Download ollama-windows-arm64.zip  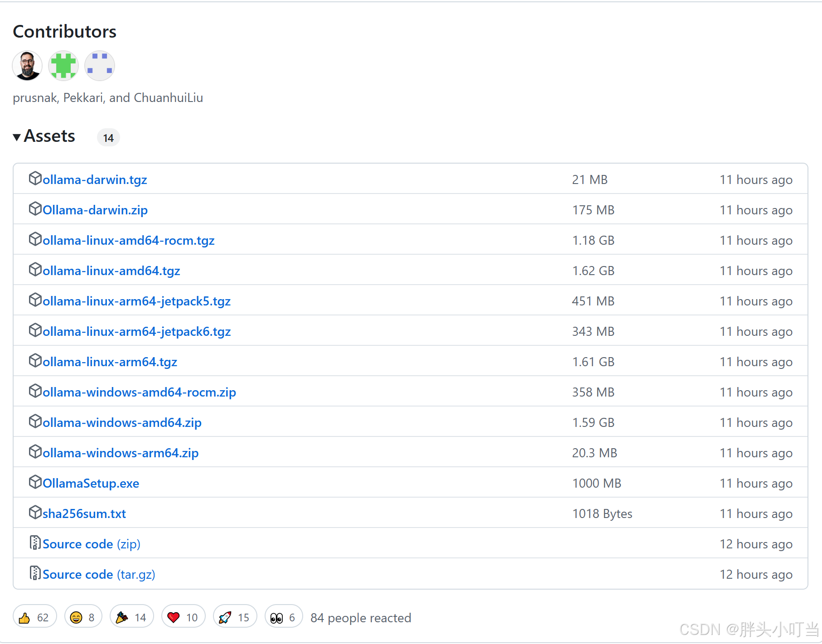coord(121,453)
